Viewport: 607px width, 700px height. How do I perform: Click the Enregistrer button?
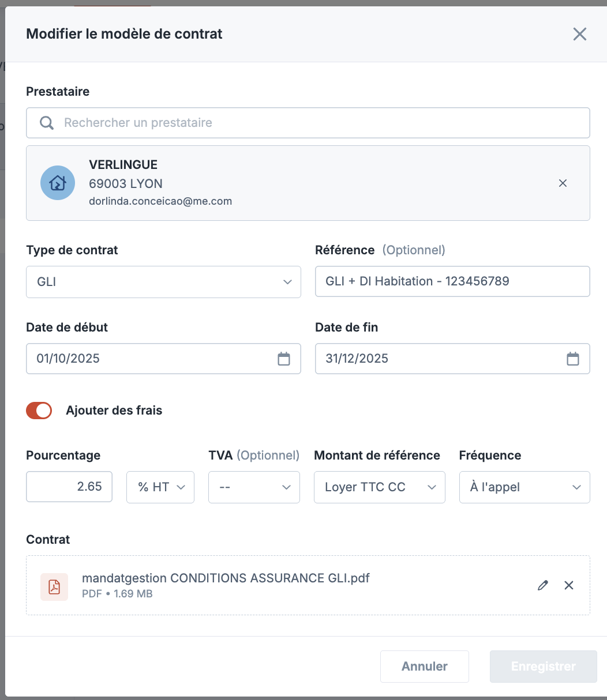543,667
